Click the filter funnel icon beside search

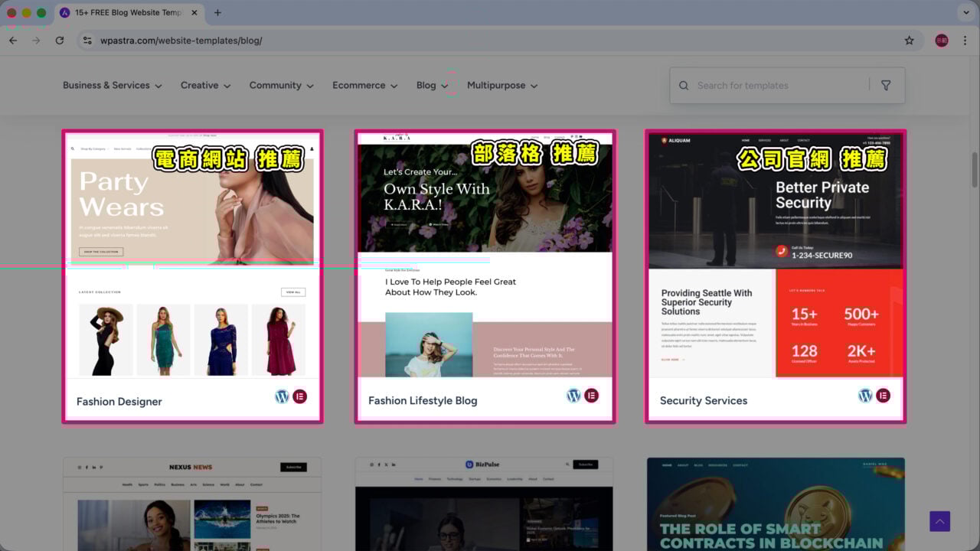886,86
